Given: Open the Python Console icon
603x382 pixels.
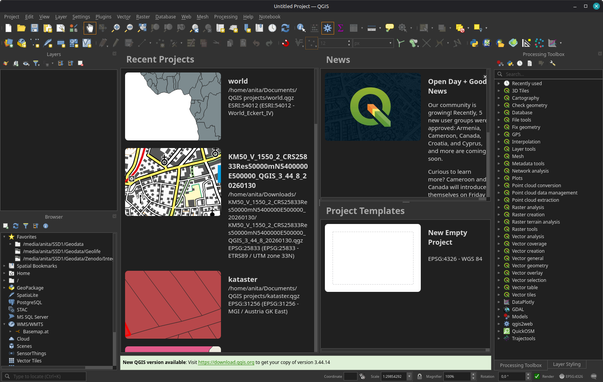Looking at the screenshot, I should [x=474, y=43].
